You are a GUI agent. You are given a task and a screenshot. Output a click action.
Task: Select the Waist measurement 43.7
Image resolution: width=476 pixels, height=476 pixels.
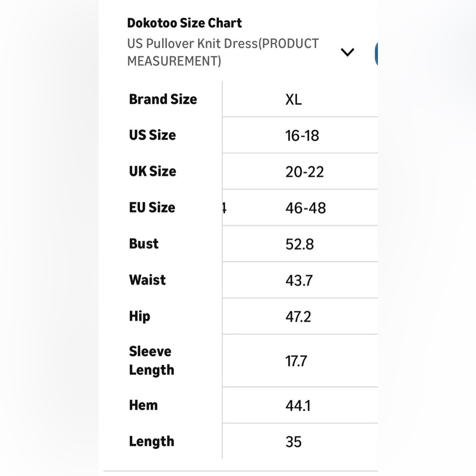299,280
